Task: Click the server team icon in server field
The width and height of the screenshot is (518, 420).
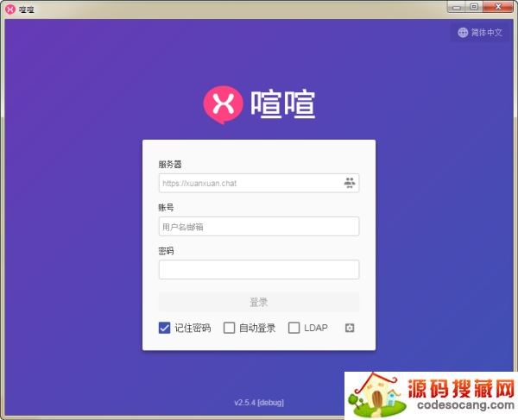Action: click(350, 183)
